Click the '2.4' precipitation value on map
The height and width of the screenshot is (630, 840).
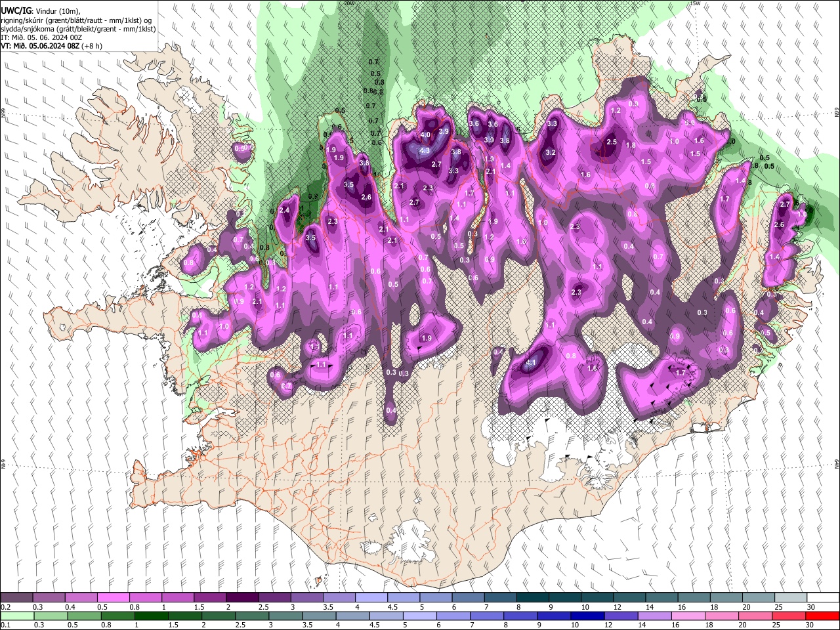pos(284,210)
